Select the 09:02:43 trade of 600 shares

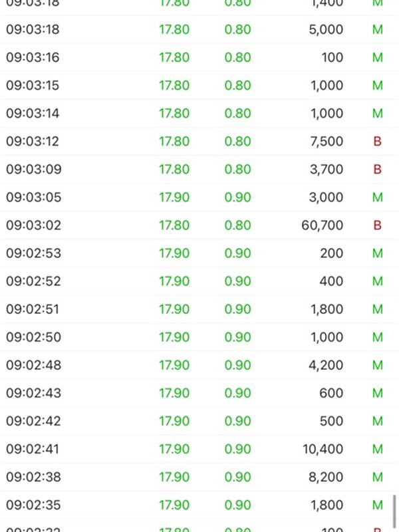click(x=199, y=393)
